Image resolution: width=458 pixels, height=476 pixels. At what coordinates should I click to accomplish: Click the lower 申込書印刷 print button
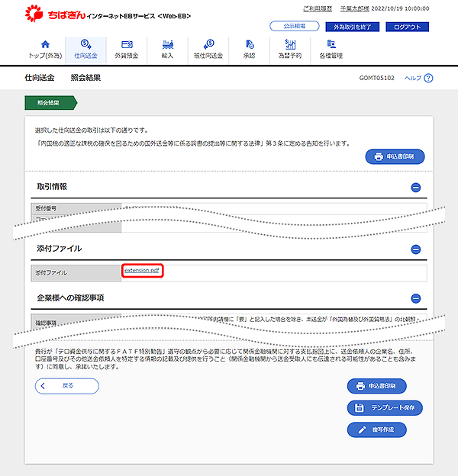coord(377,386)
